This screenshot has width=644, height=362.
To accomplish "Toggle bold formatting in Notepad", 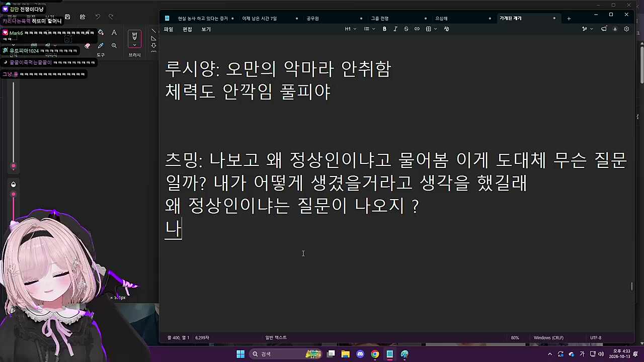I will pyautogui.click(x=384, y=29).
